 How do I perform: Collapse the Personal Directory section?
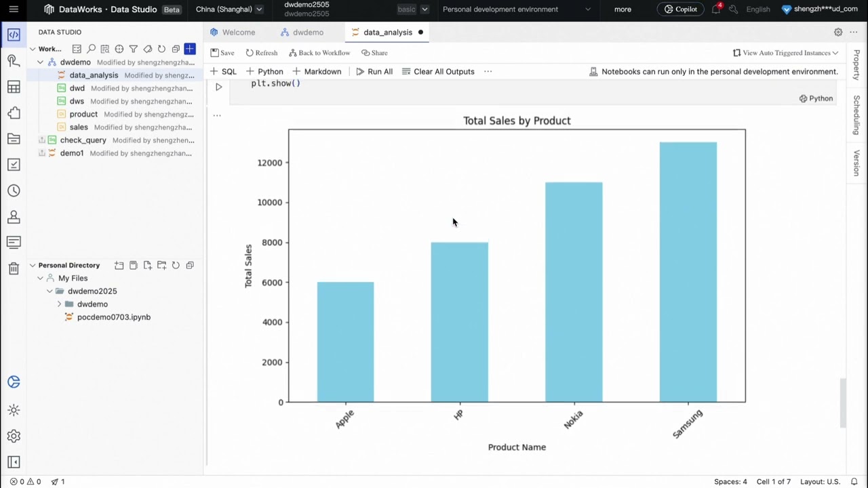pos(32,265)
